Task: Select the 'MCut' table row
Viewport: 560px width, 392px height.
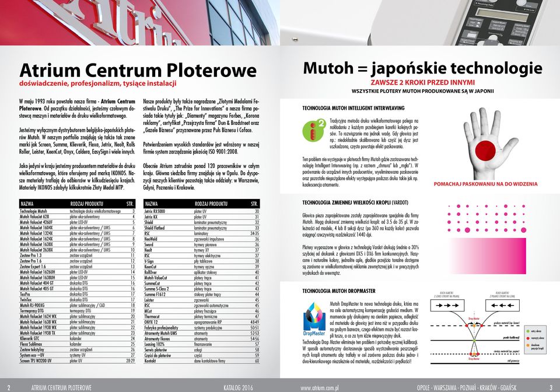Action: coord(201,311)
